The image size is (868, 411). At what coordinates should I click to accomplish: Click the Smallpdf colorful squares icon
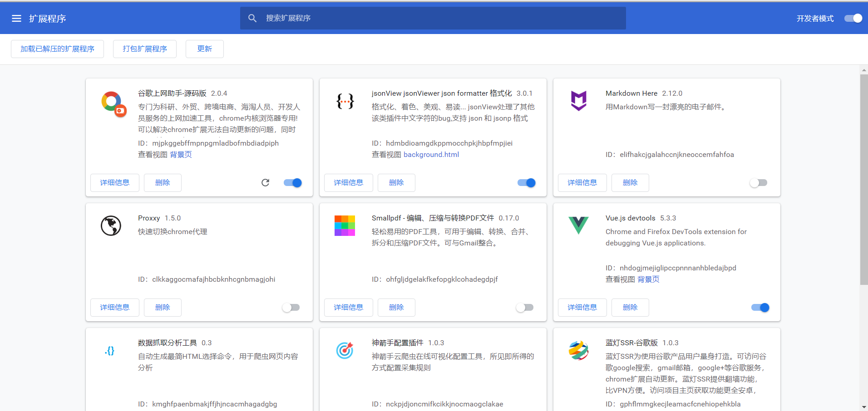pyautogui.click(x=345, y=225)
